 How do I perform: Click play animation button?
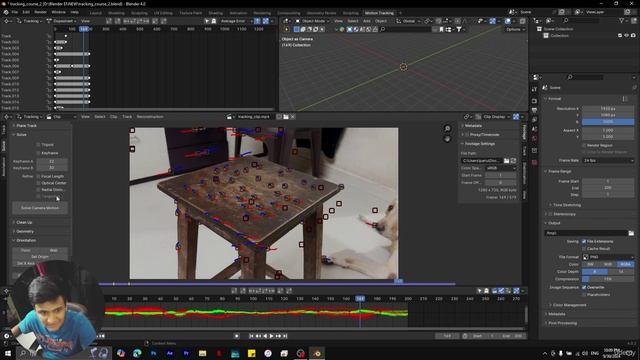271,336
